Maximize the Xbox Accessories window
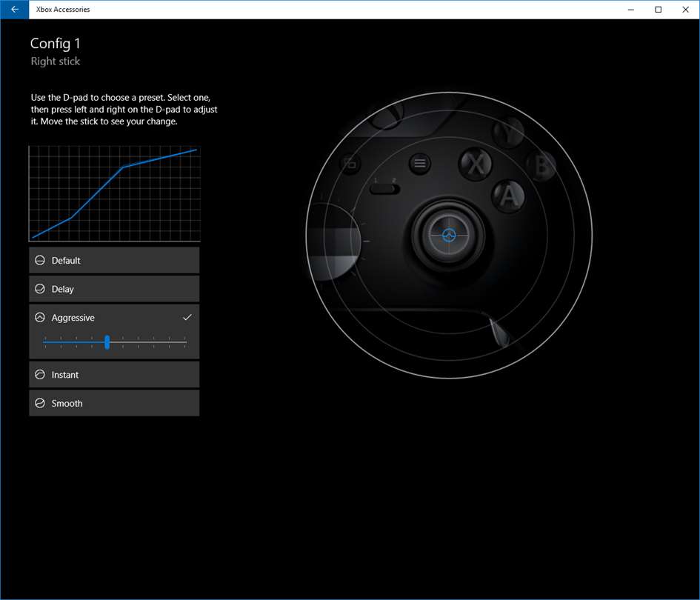The height and width of the screenshot is (600, 700). coord(658,10)
